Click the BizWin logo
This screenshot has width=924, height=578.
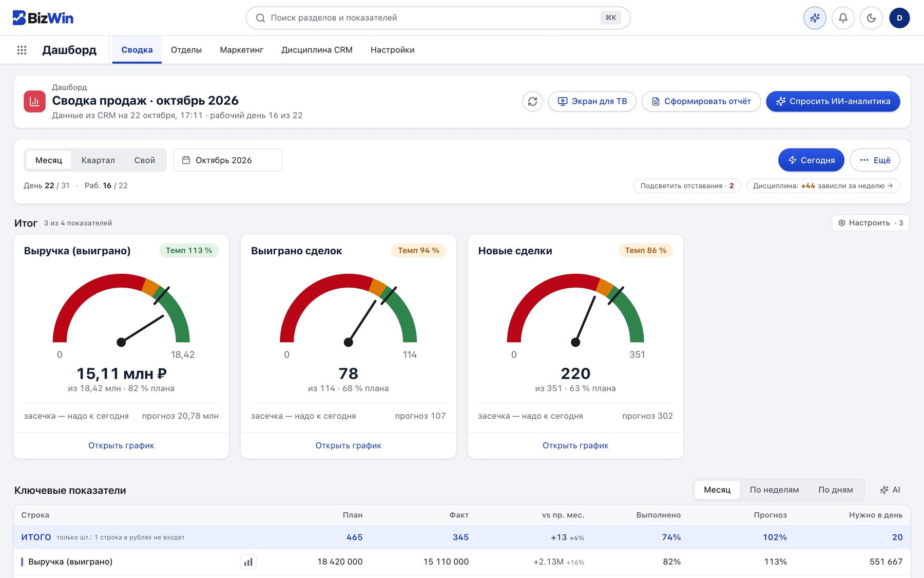coord(43,18)
